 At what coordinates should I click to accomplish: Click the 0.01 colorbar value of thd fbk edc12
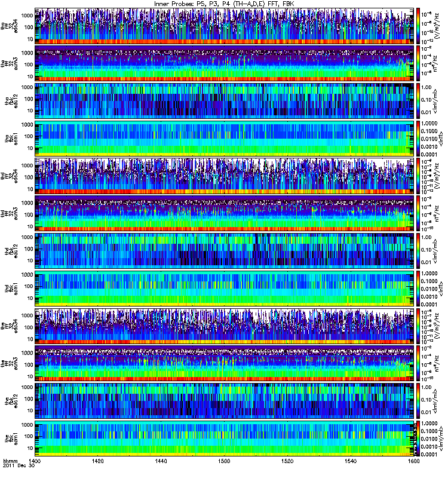(426, 262)
